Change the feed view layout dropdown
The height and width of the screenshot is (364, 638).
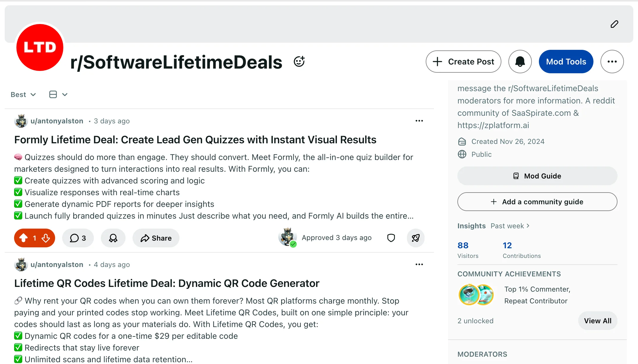[x=58, y=94]
